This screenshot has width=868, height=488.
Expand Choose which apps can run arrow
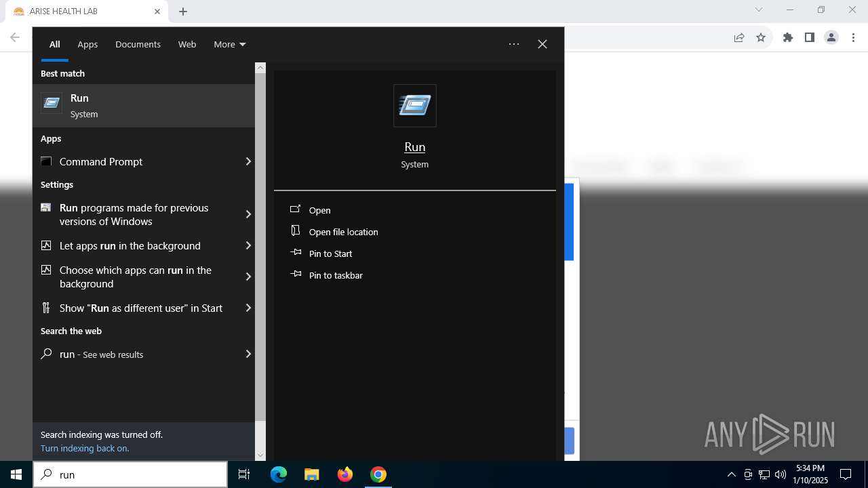(248, 277)
